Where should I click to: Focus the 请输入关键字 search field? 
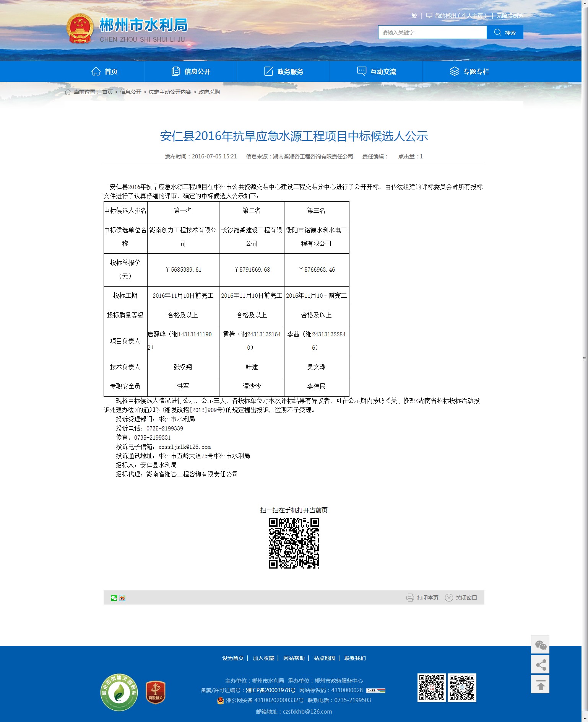pos(432,32)
